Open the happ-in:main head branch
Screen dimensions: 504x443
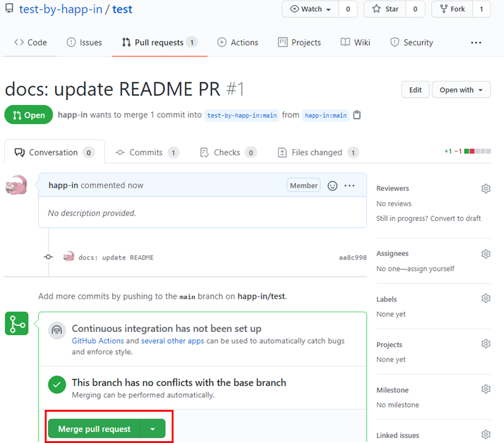click(326, 115)
